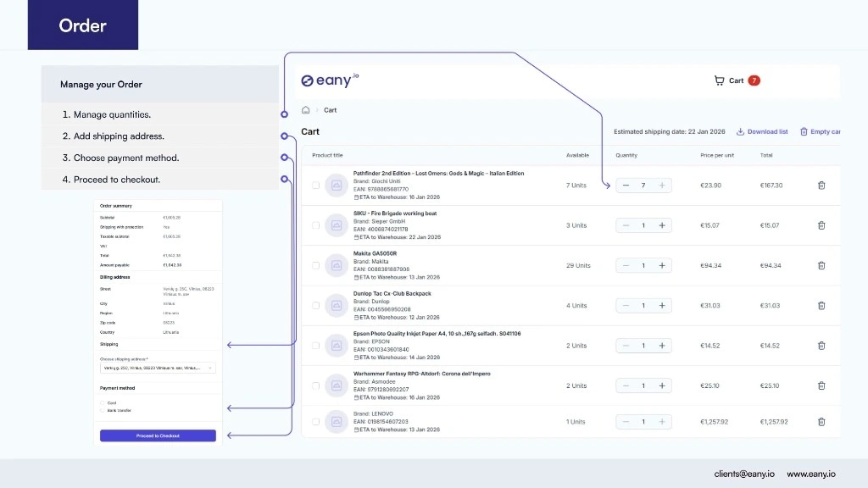This screenshot has height=488, width=868.
Task: Open Pathfinder 2nd Edition Lost Omens title
Action: 438,173
